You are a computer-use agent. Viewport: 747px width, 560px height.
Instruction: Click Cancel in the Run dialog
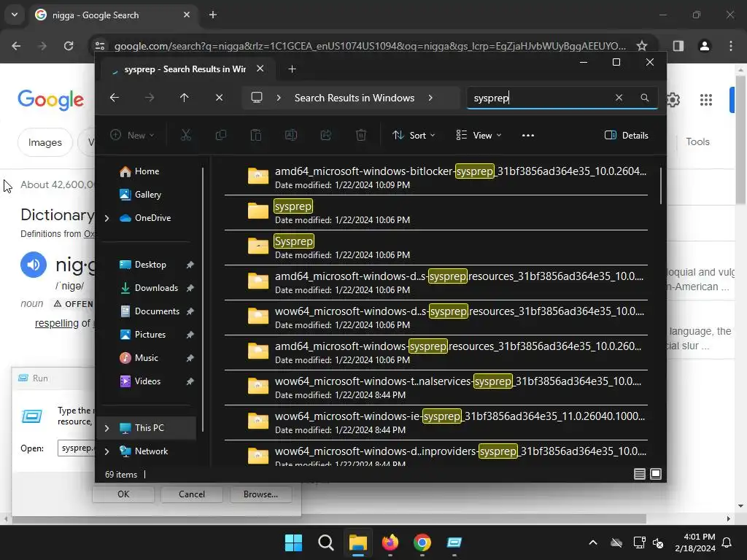click(x=192, y=494)
